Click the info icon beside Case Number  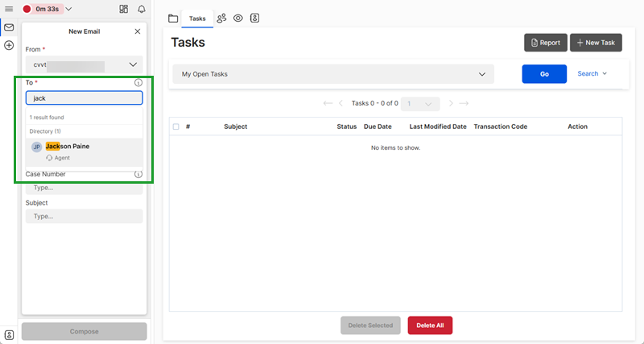tap(138, 174)
